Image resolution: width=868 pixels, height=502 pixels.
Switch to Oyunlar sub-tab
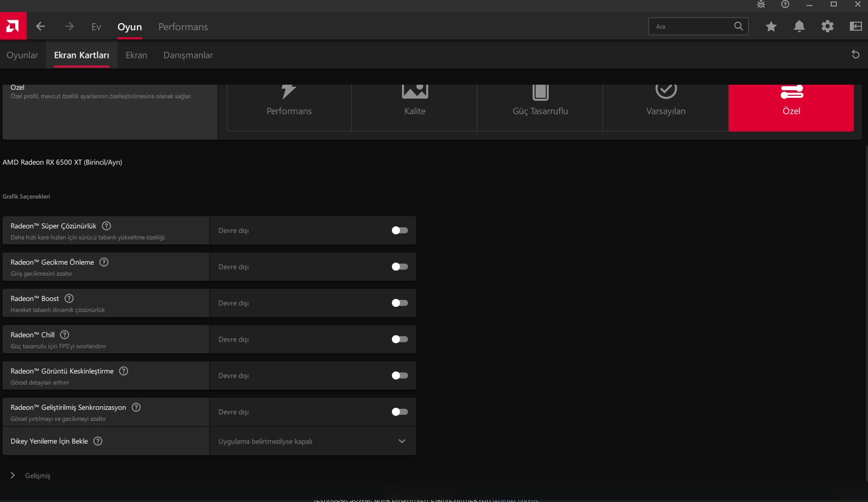[x=22, y=55]
